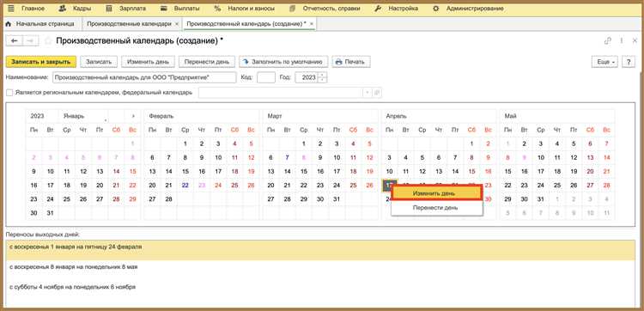This screenshot has width=644, height=311.
Task: Copy link to this form
Action: click(608, 40)
